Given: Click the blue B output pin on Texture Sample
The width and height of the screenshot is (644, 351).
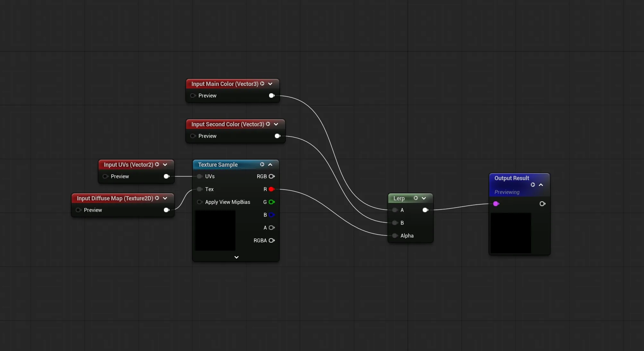Looking at the screenshot, I should point(272,215).
